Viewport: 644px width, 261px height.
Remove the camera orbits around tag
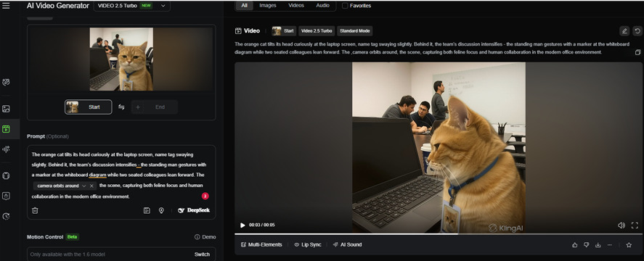(x=91, y=186)
